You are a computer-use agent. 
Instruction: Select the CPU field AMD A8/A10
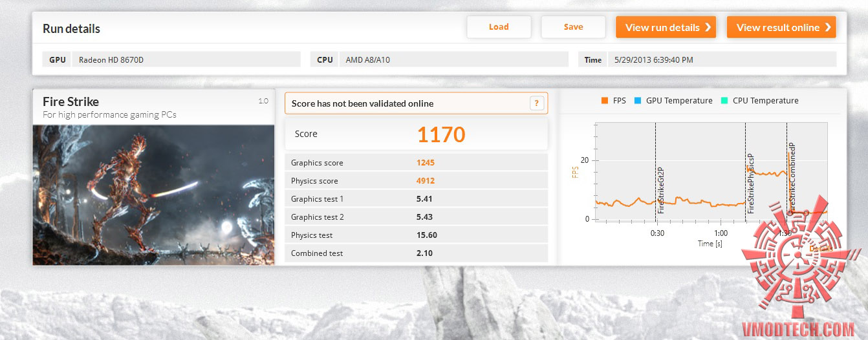tap(453, 59)
